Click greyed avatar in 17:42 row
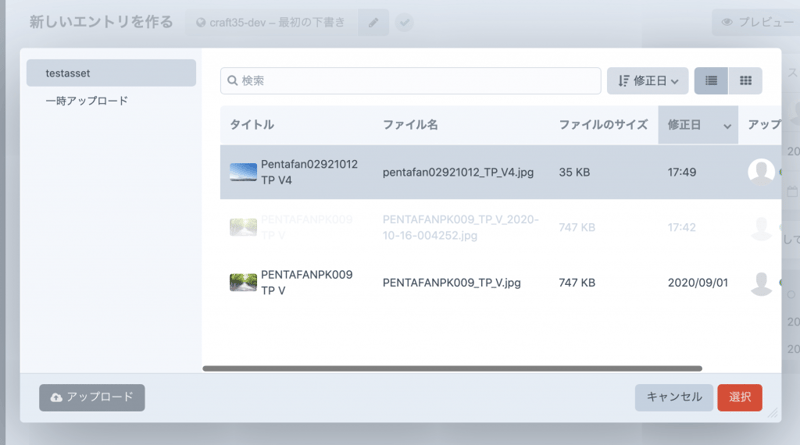800x445 pixels. (761, 228)
